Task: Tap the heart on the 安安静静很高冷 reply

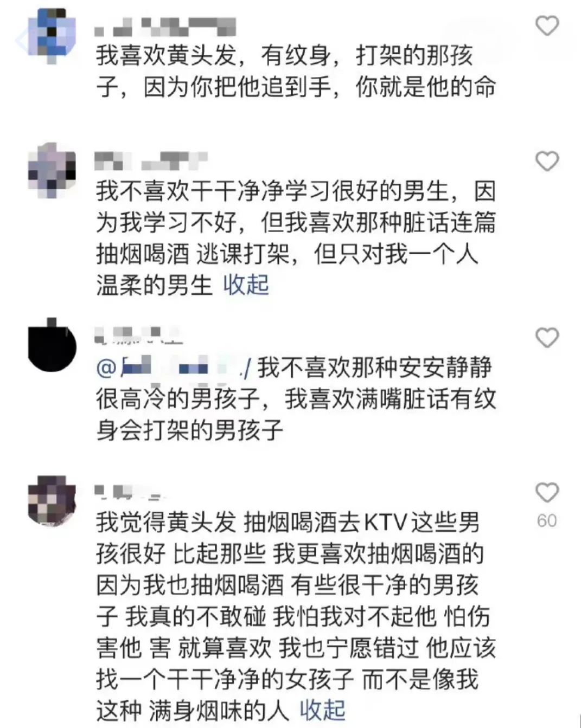Action: coord(547,338)
